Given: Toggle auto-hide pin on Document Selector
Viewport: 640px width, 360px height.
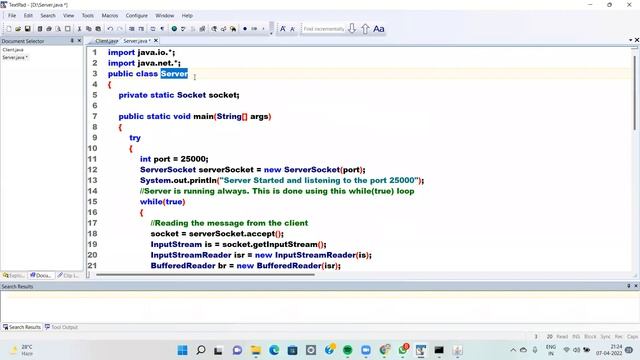Looking at the screenshot, I should [72, 40].
